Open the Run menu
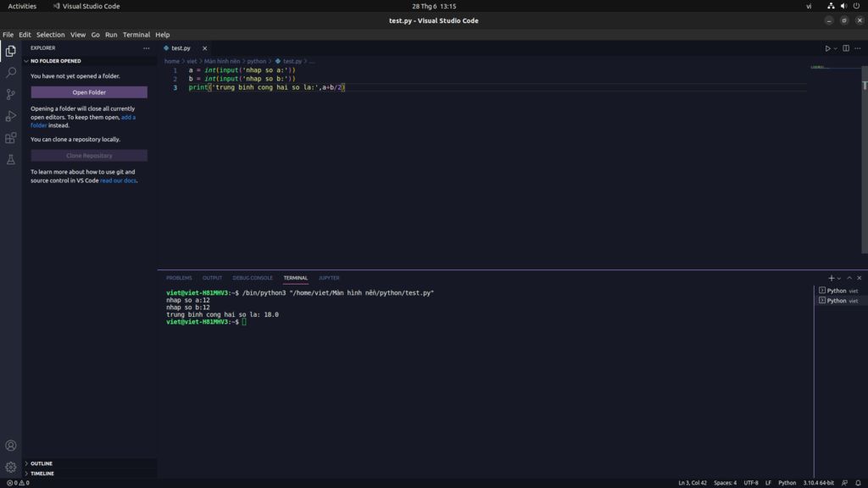The width and height of the screenshot is (868, 488). (111, 34)
